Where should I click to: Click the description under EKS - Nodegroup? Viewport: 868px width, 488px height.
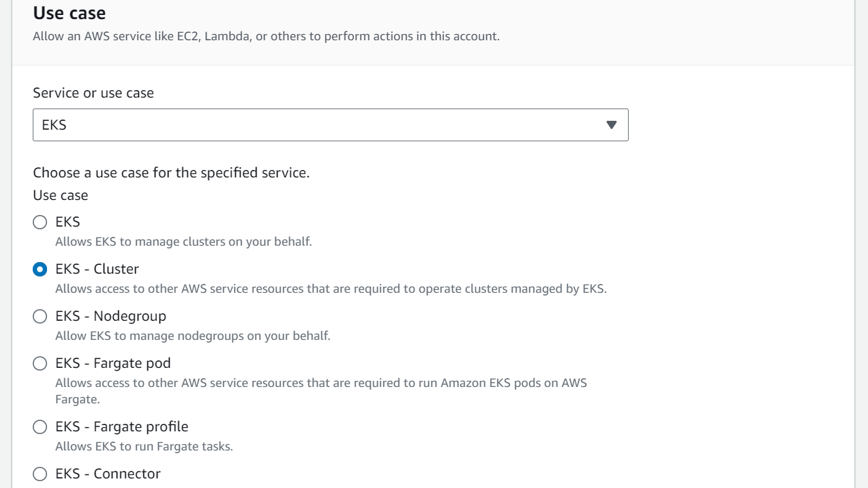[193, 336]
